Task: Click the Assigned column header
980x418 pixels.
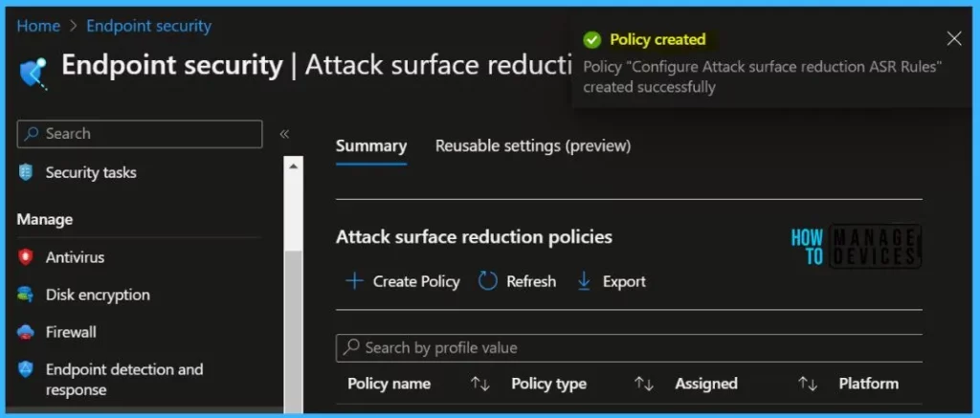Action: [x=706, y=384]
